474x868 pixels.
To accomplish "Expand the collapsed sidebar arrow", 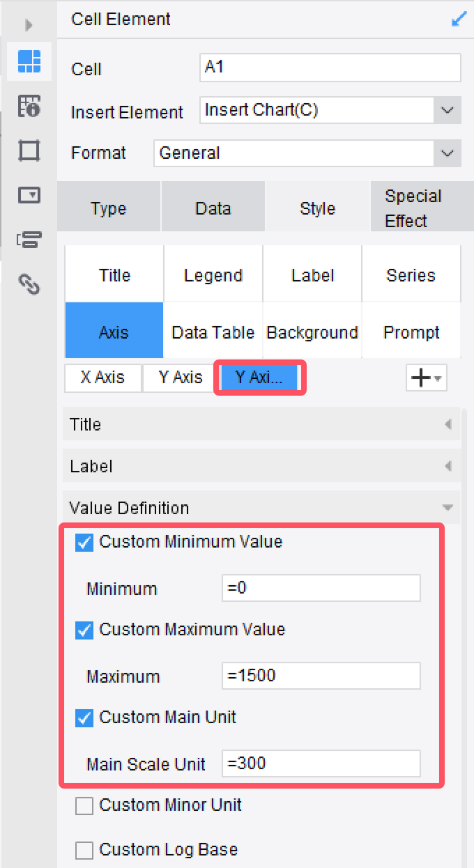I will click(x=29, y=25).
